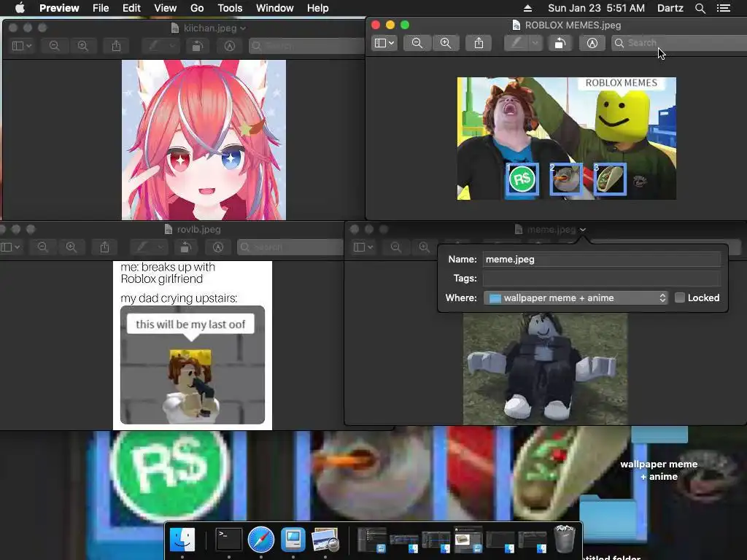
Task: Zoom out in meme.jpeg window
Action: click(x=395, y=247)
